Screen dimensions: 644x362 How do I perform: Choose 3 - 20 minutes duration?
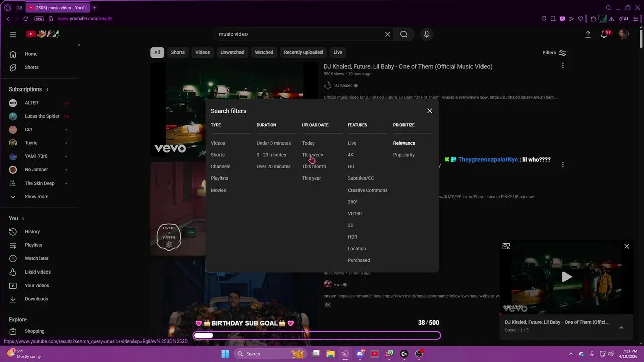(271, 155)
